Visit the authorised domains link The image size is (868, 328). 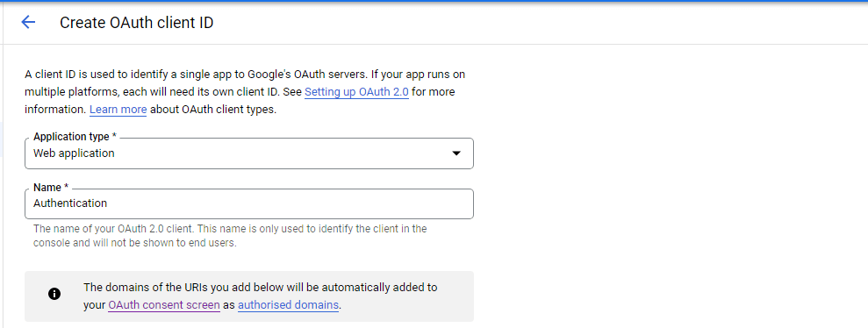tap(288, 305)
